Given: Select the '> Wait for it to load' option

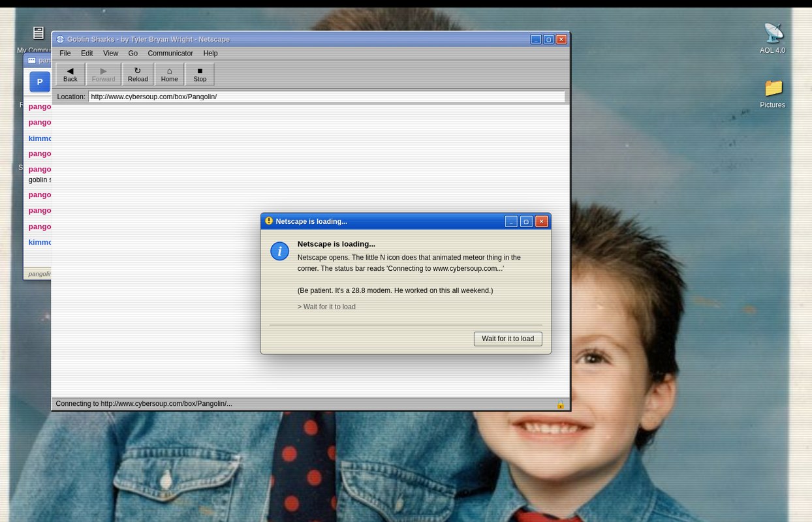Looking at the screenshot, I should (326, 307).
